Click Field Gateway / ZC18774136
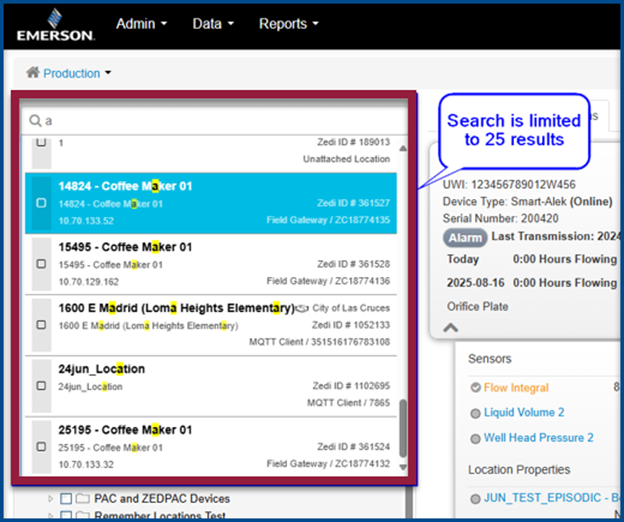Screen dimensions: 624x522 coord(328,281)
